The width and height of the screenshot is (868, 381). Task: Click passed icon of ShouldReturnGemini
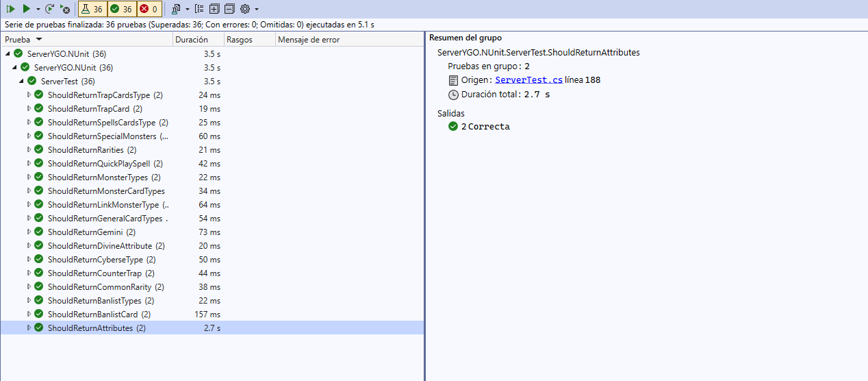point(39,232)
